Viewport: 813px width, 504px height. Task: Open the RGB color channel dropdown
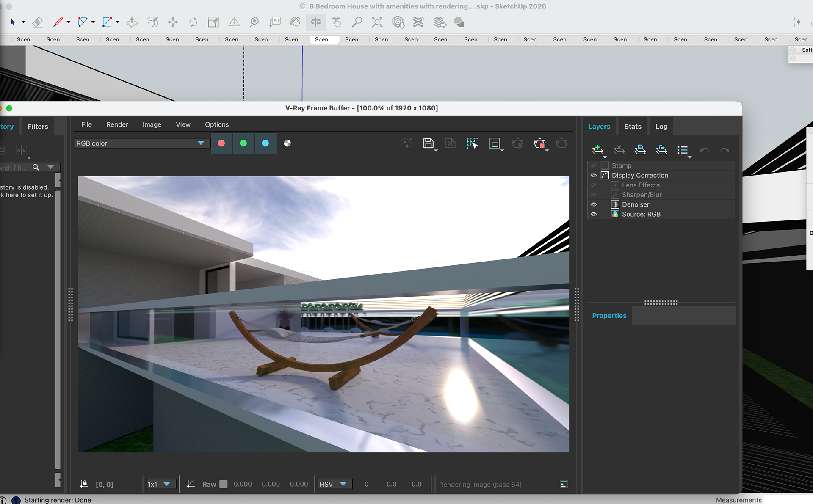coord(201,143)
